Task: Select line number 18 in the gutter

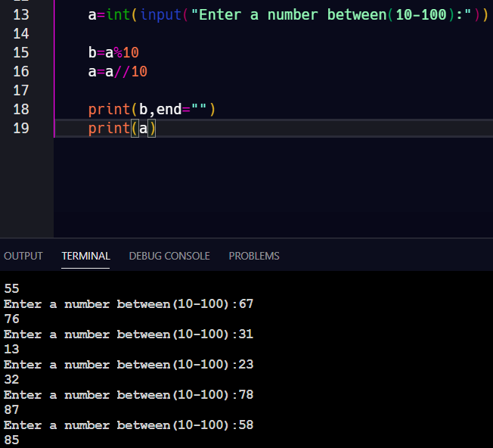Action: (21, 109)
